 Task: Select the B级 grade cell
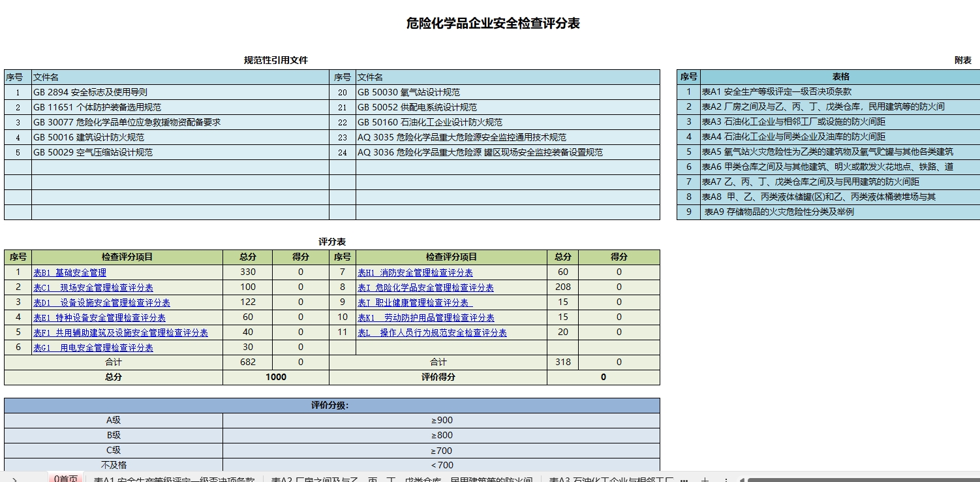click(114, 435)
